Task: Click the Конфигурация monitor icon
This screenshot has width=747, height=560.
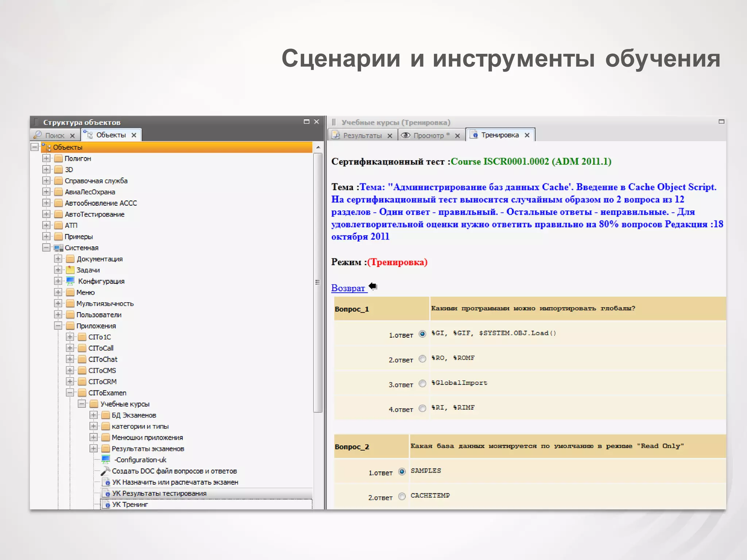Action: pyautogui.click(x=70, y=281)
